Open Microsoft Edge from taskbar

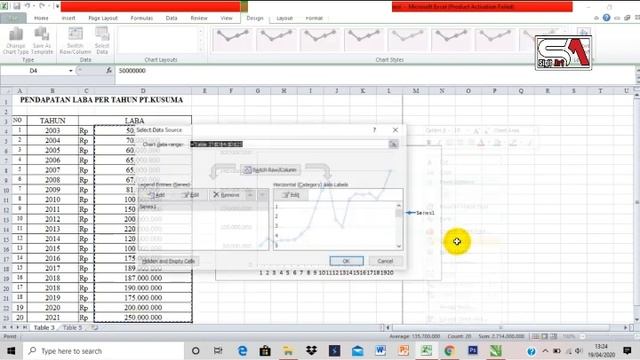click(x=242, y=351)
